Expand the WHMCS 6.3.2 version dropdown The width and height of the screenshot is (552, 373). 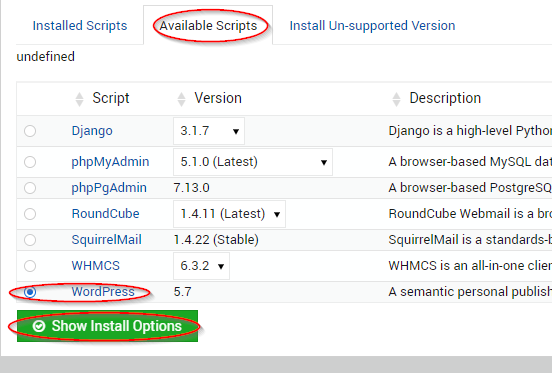(x=201, y=266)
